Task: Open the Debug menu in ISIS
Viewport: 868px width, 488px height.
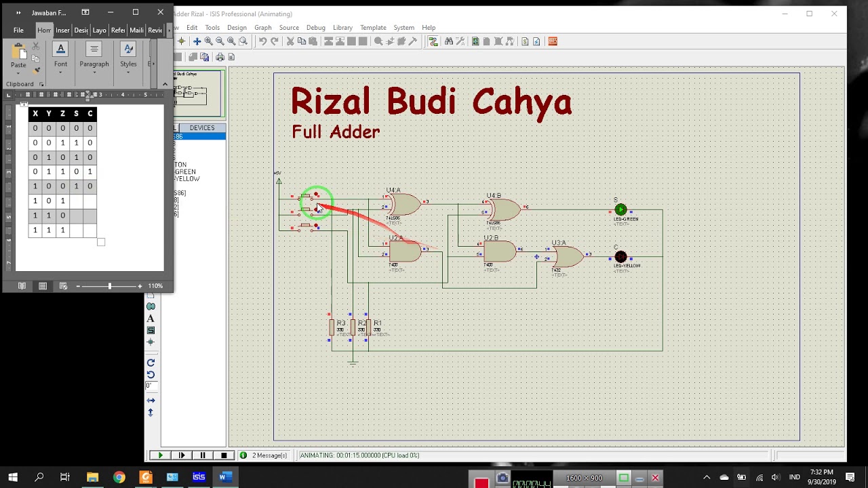Action: (316, 28)
